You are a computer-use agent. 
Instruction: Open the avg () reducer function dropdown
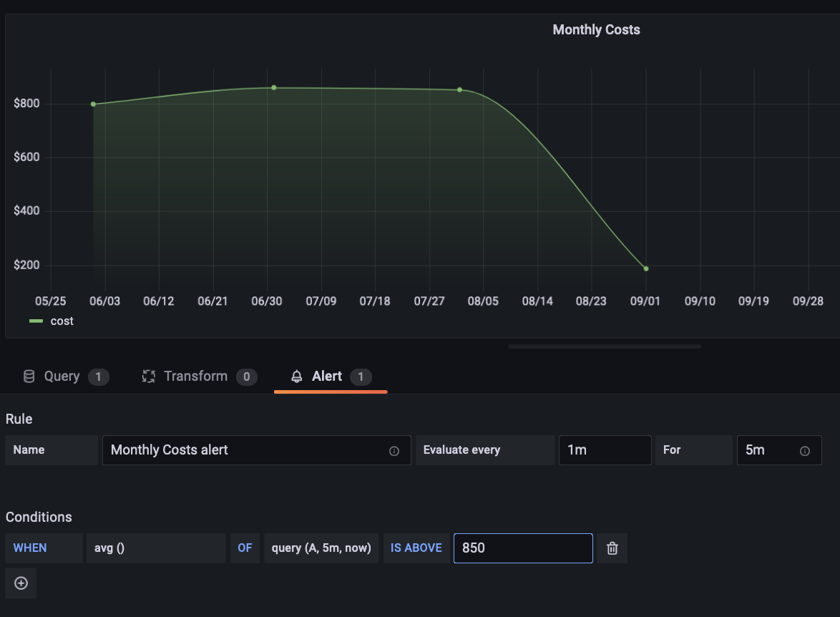click(x=156, y=548)
